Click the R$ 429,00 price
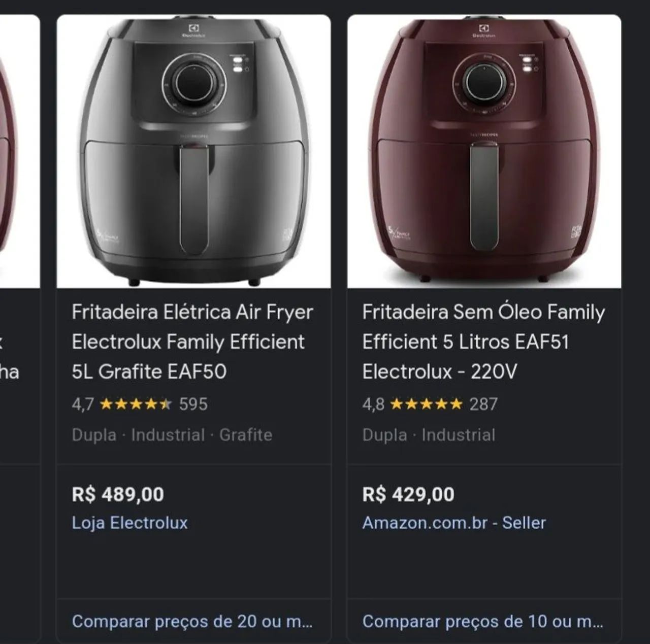 pyautogui.click(x=409, y=493)
